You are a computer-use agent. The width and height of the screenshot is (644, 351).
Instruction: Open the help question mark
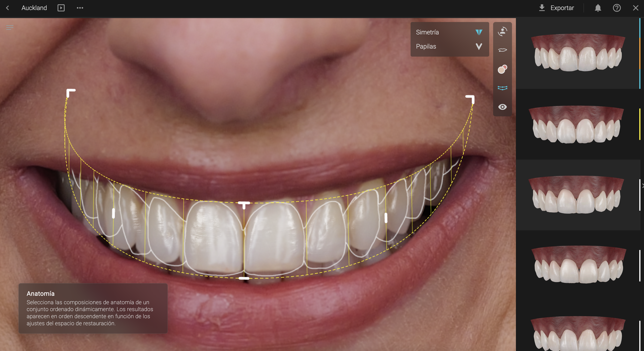point(616,8)
